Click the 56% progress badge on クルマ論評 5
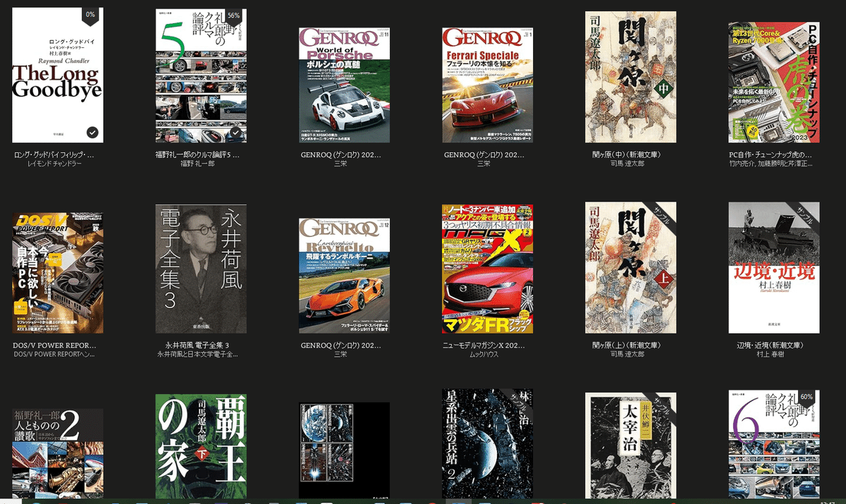 pyautogui.click(x=234, y=15)
